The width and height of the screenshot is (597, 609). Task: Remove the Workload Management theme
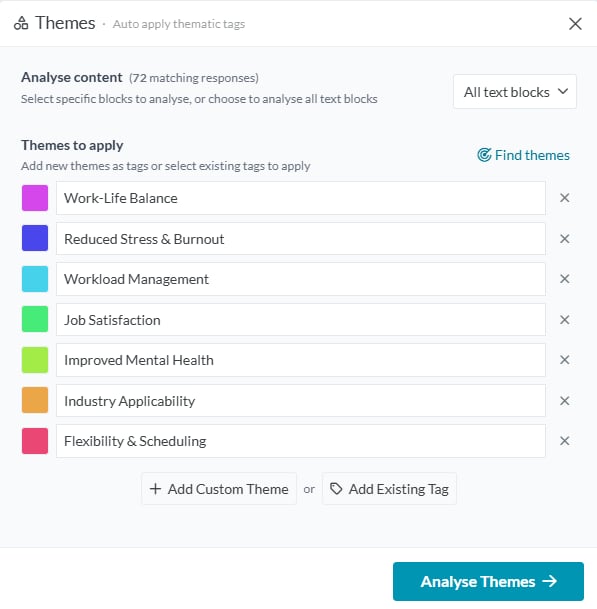(x=564, y=278)
